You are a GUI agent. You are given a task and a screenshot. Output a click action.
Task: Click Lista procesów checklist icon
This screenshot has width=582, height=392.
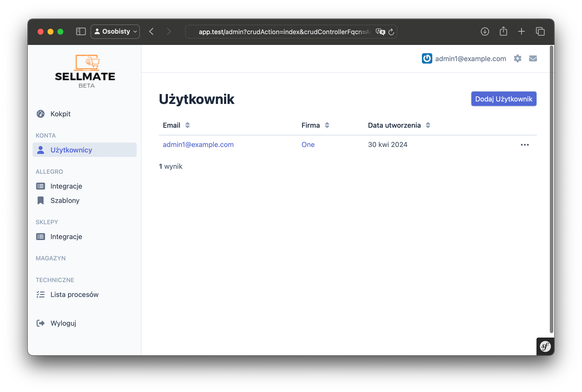pos(41,294)
